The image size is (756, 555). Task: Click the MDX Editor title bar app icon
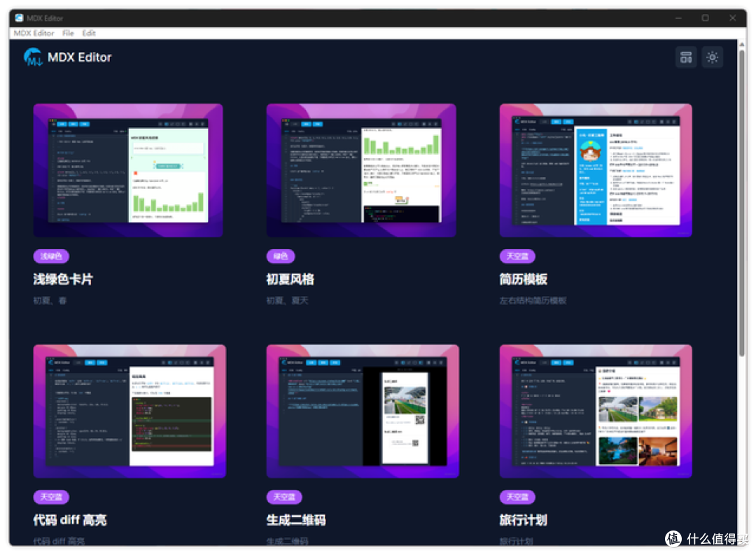[x=19, y=17]
